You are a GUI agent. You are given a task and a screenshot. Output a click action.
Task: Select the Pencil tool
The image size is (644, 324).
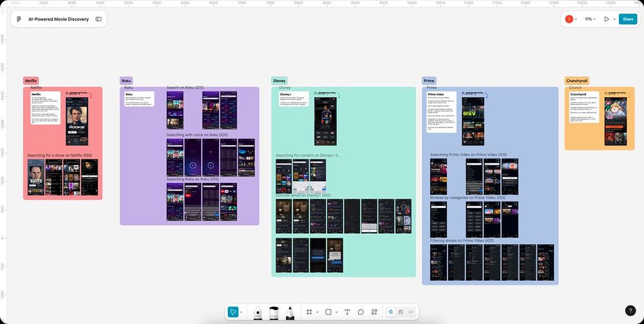290,312
